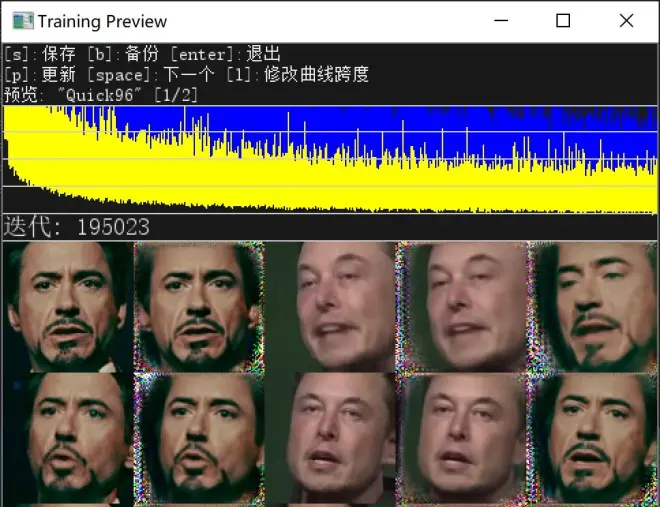
Task: Select bottom-row bearded face in second column
Action: tap(199, 438)
